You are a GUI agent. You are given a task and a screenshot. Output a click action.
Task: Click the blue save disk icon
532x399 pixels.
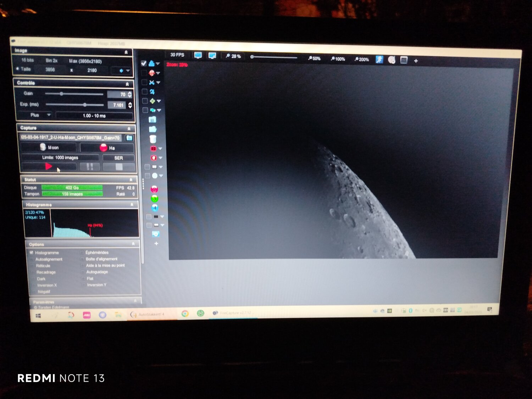coord(153,120)
